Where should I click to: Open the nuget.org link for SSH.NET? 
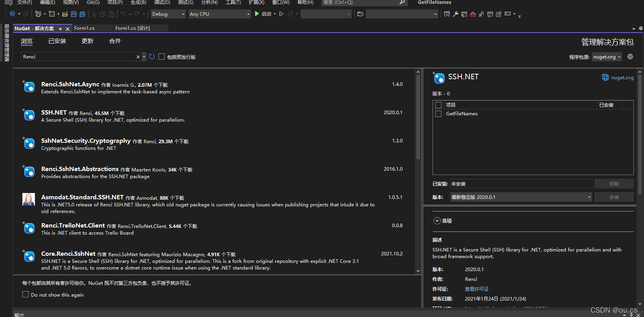[x=618, y=77]
